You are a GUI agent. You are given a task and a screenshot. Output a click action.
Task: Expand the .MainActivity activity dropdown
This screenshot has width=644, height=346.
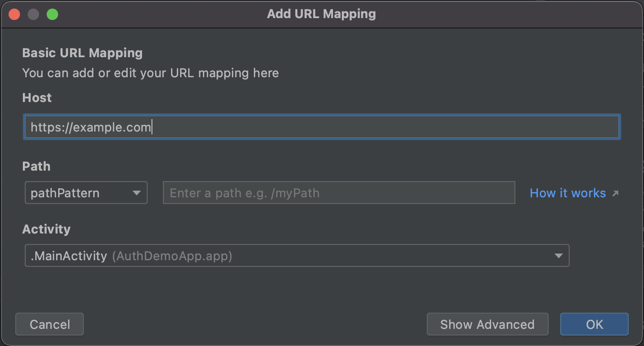297,256
